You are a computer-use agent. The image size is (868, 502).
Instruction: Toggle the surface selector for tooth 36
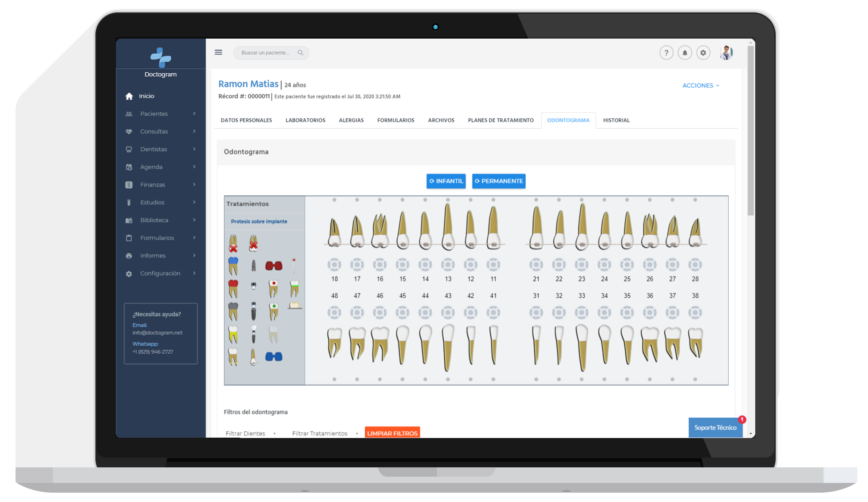click(650, 313)
